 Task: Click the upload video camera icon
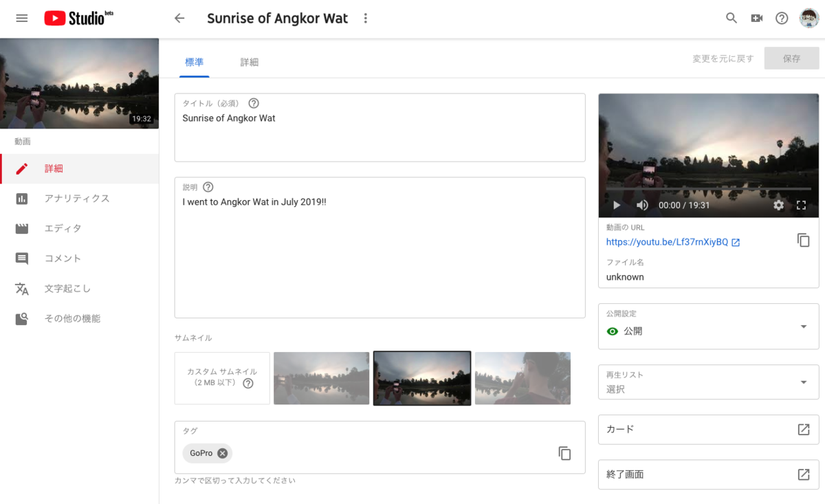tap(756, 18)
